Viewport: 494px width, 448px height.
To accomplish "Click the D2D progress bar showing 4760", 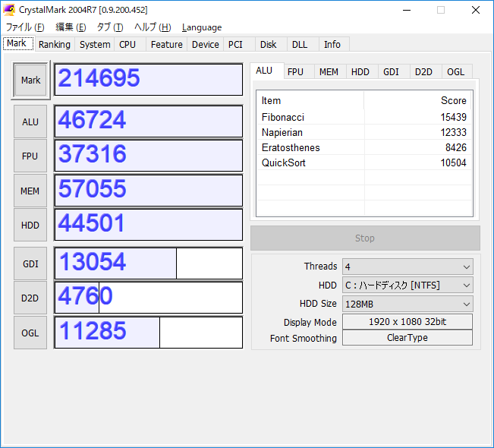I will pos(149,298).
